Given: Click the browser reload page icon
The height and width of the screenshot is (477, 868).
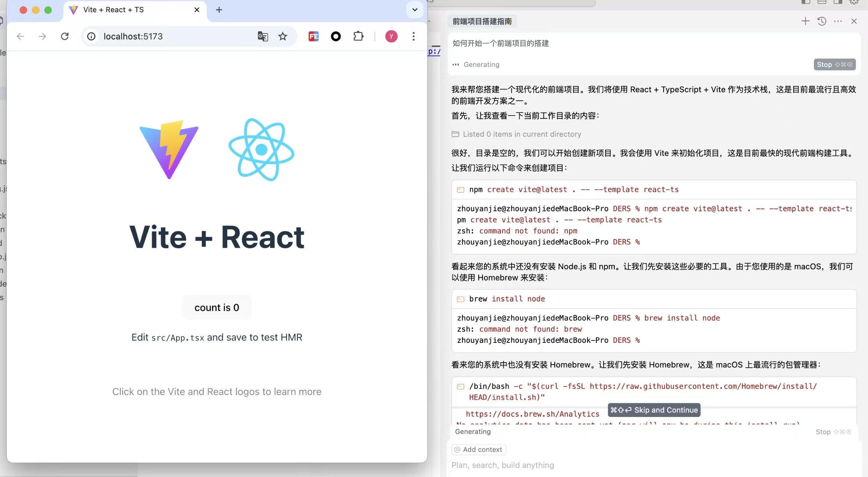Looking at the screenshot, I should tap(65, 36).
